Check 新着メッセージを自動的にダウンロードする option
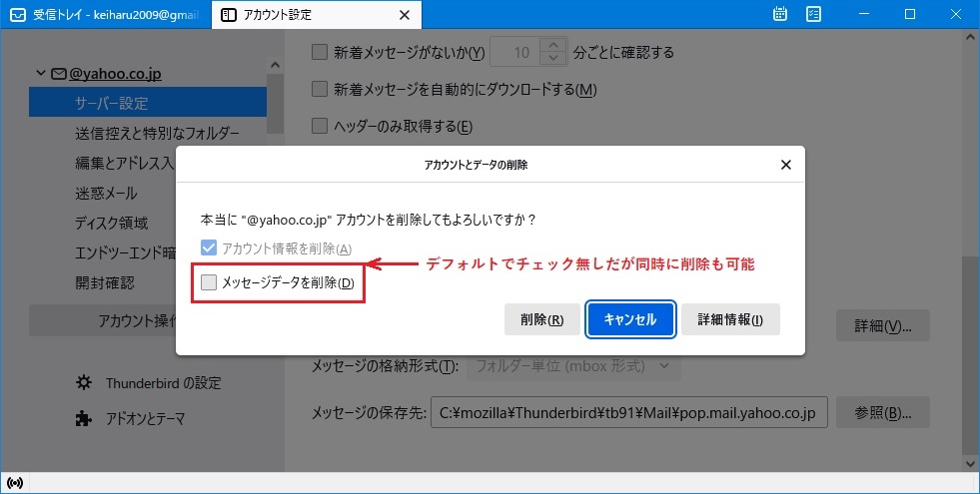This screenshot has width=980, height=494. tap(320, 90)
